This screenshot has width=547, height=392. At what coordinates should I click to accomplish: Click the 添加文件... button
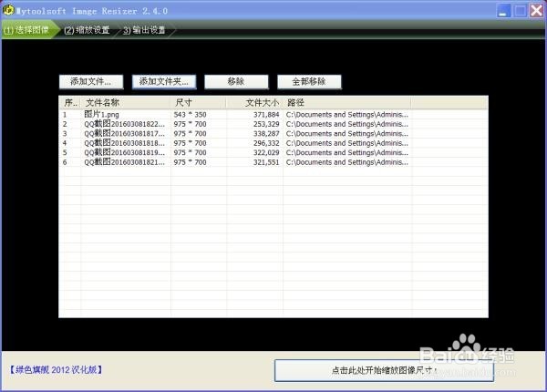point(91,82)
